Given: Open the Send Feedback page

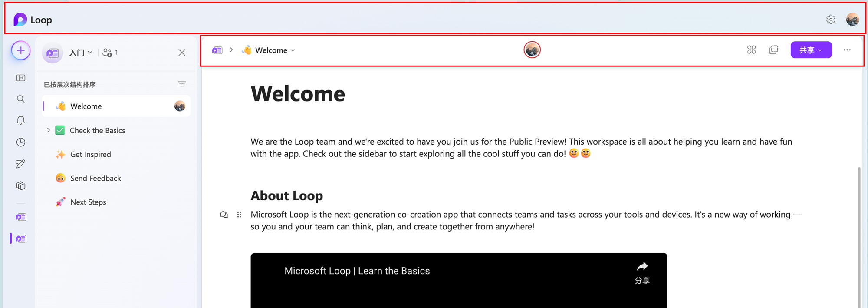Looking at the screenshot, I should (95, 178).
